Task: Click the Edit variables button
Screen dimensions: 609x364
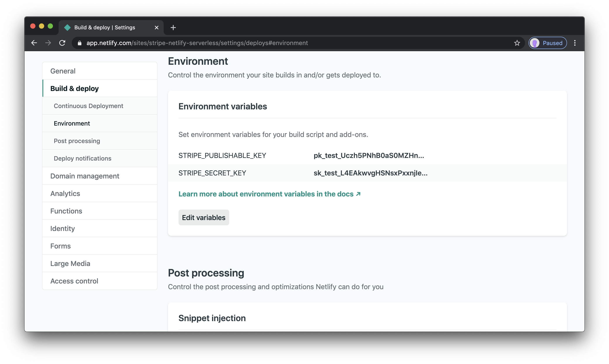Action: [x=204, y=217]
